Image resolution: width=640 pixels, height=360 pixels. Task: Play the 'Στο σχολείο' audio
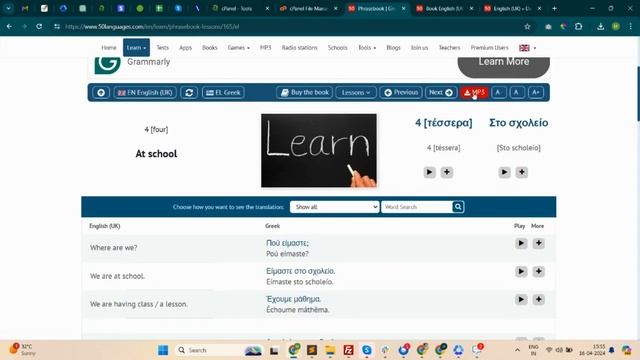pyautogui.click(x=504, y=172)
